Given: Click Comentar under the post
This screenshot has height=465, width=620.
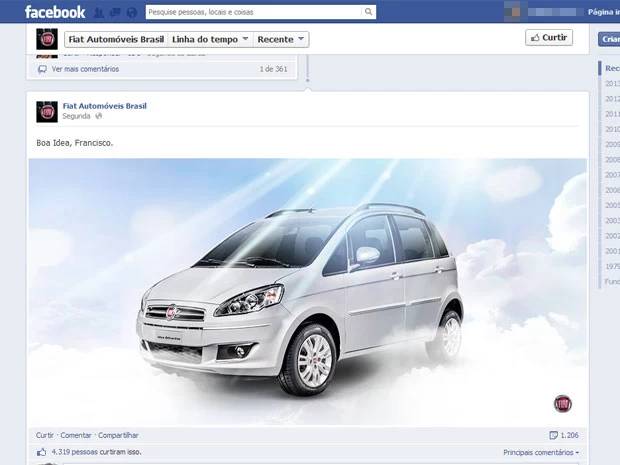Looking at the screenshot, I should (75, 435).
